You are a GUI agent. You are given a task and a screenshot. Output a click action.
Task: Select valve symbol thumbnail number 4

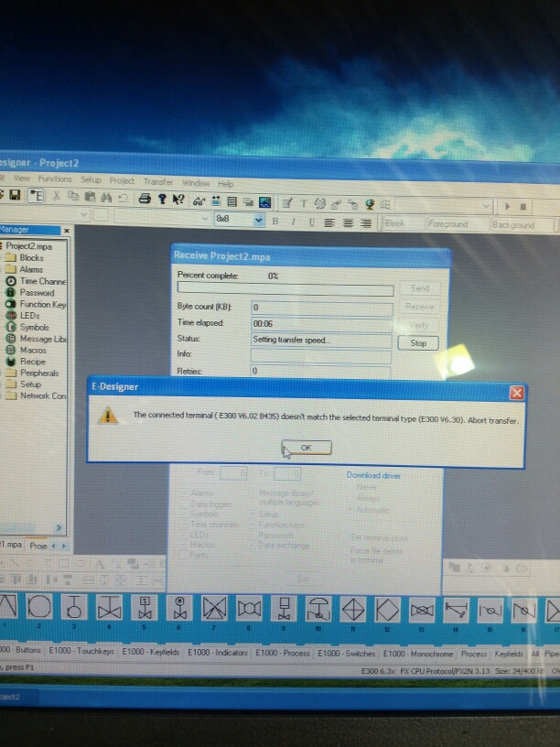[109, 609]
